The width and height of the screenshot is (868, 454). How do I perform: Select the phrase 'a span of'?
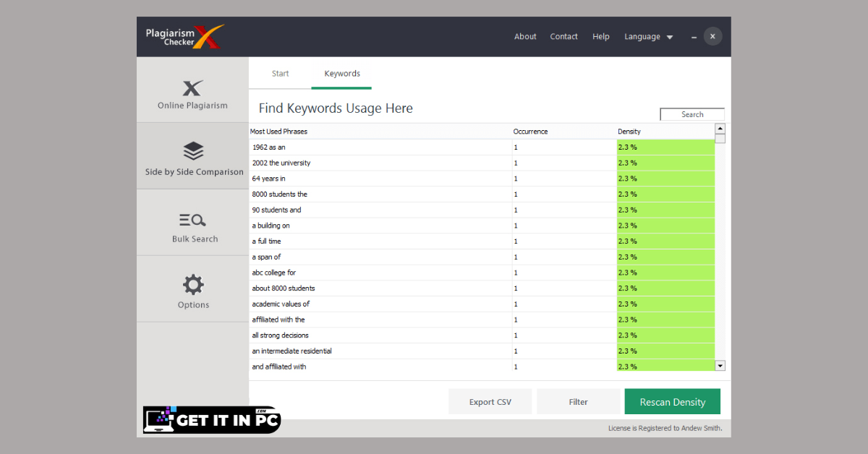click(x=266, y=257)
